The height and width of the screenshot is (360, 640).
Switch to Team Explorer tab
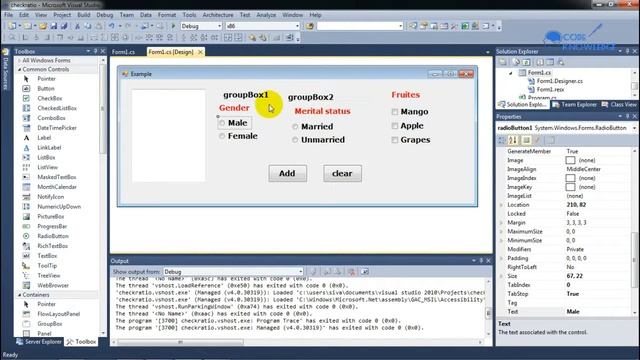pos(574,104)
